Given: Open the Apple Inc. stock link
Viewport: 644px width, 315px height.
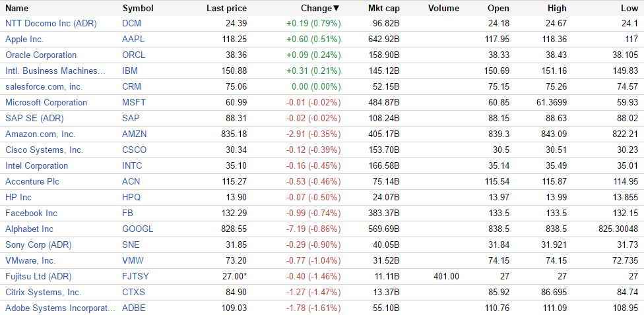Looking at the screenshot, I should tap(24, 39).
